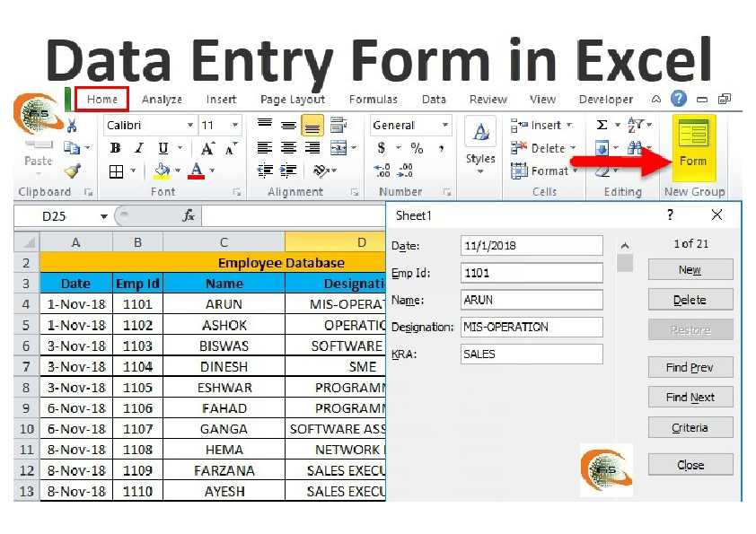Toggle the highlighted Bottom Align button
756x534 pixels.
coord(312,126)
